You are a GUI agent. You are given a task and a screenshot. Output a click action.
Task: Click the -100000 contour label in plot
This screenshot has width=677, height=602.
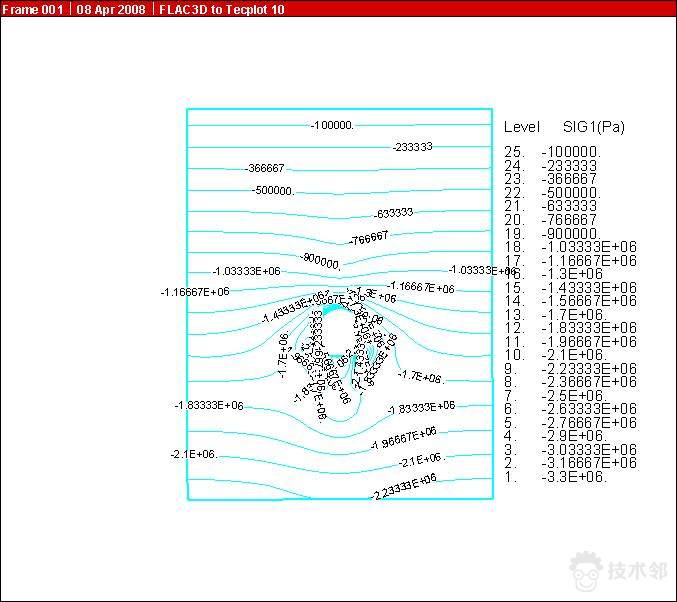point(333,125)
